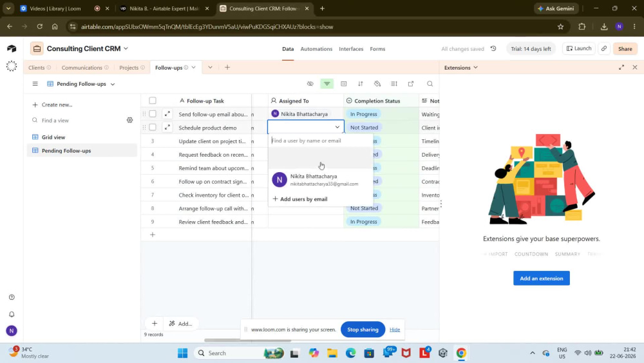Click Stop sharing button
The width and height of the screenshot is (644, 363).
point(363,329)
